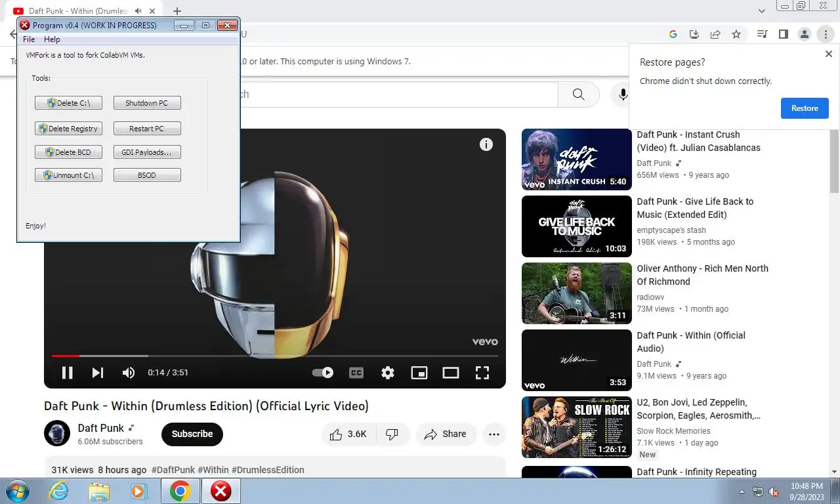Launch Internet Explorer from the taskbar
This screenshot has width=840, height=504.
[58, 491]
